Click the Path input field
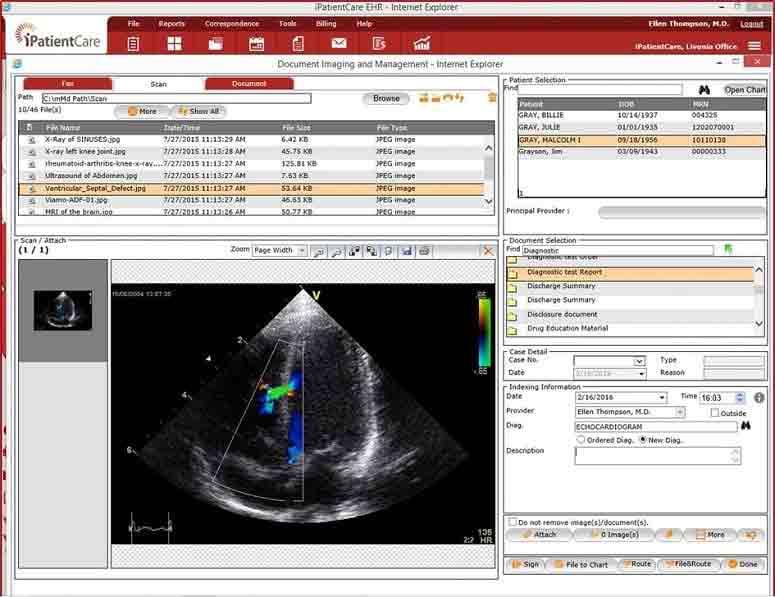775x597 pixels. point(176,98)
